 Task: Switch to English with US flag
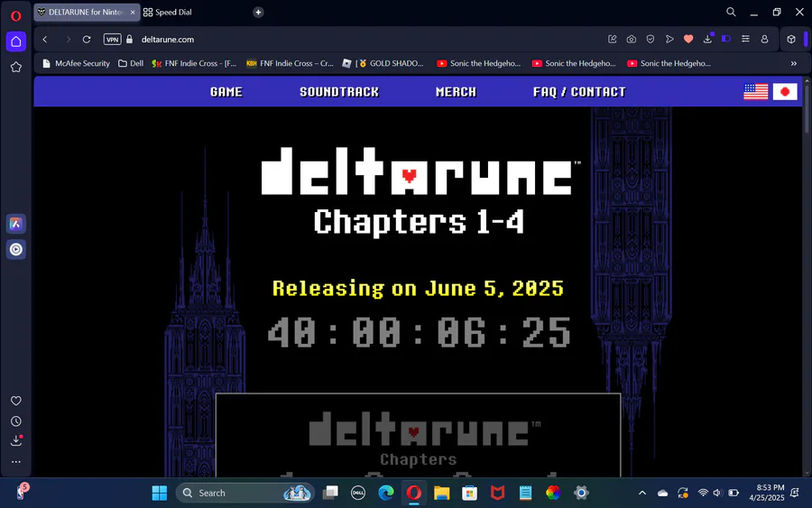(756, 92)
